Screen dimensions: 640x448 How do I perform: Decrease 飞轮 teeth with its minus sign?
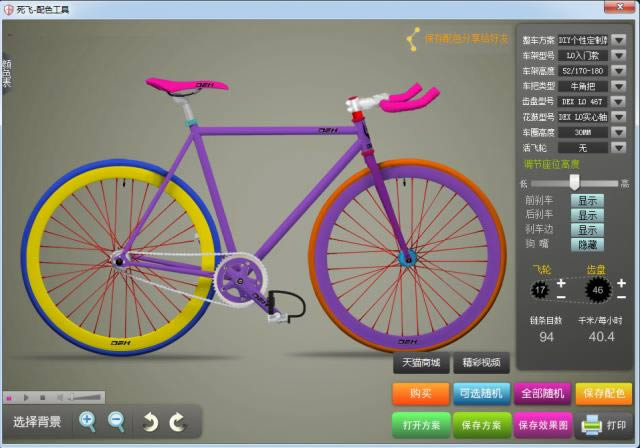point(561,297)
